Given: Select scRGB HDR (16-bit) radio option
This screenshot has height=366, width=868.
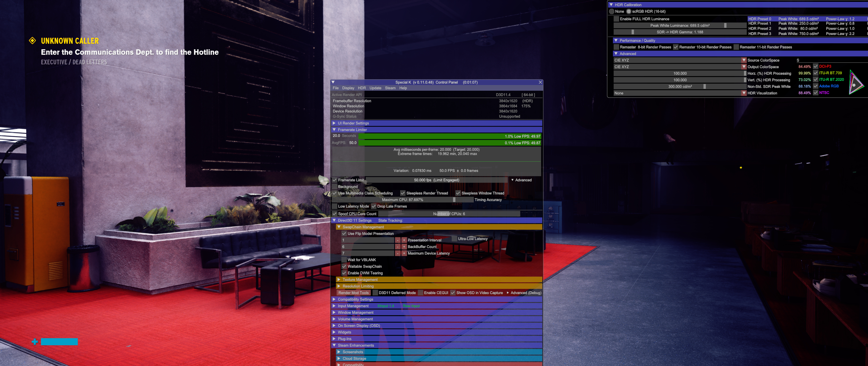Looking at the screenshot, I should coord(629,12).
